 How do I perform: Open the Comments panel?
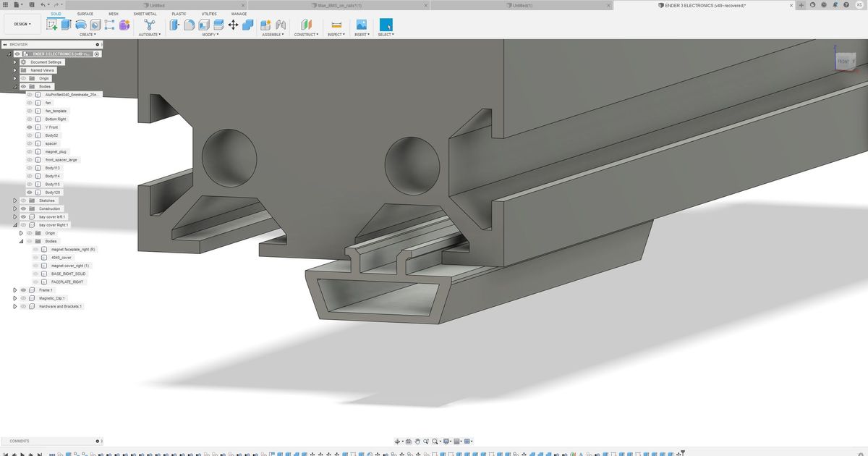click(x=20, y=441)
